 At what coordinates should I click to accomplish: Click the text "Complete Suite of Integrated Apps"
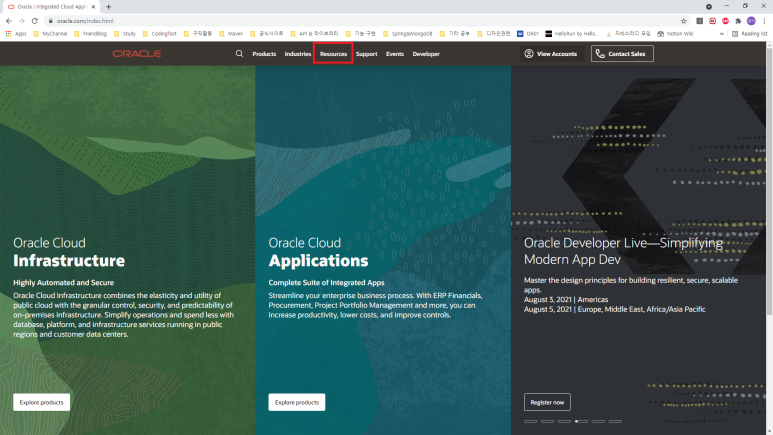(x=326, y=283)
